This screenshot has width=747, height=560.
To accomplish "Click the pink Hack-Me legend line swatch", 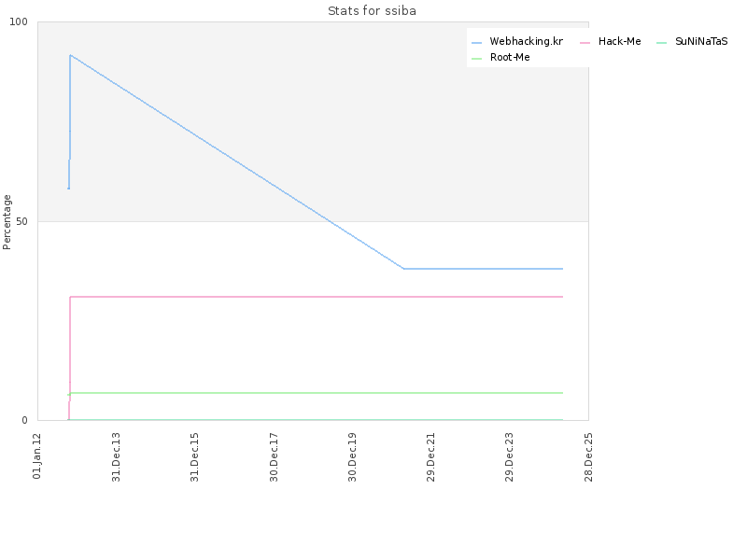I will pos(585,43).
